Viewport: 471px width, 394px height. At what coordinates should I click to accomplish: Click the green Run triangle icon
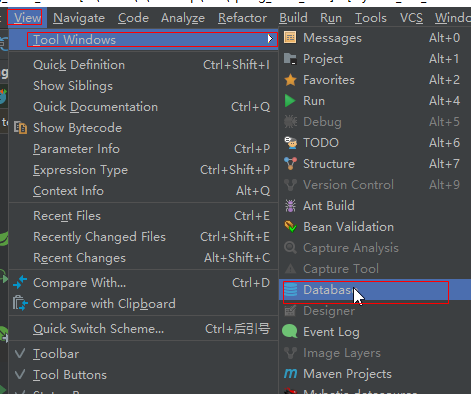click(290, 101)
